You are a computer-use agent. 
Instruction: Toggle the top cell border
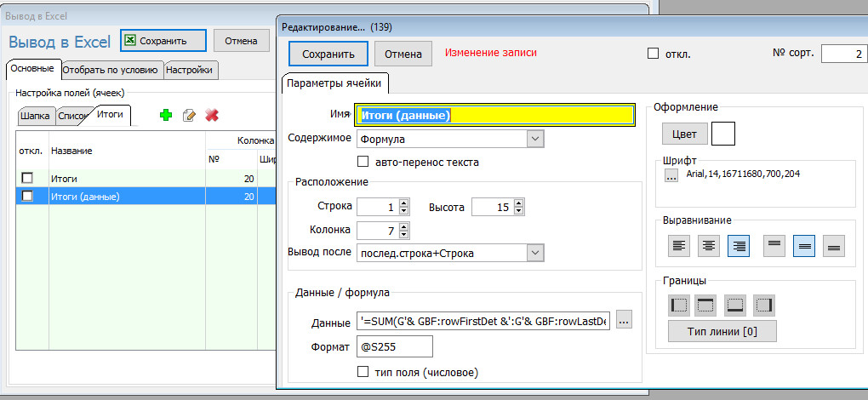(x=707, y=304)
